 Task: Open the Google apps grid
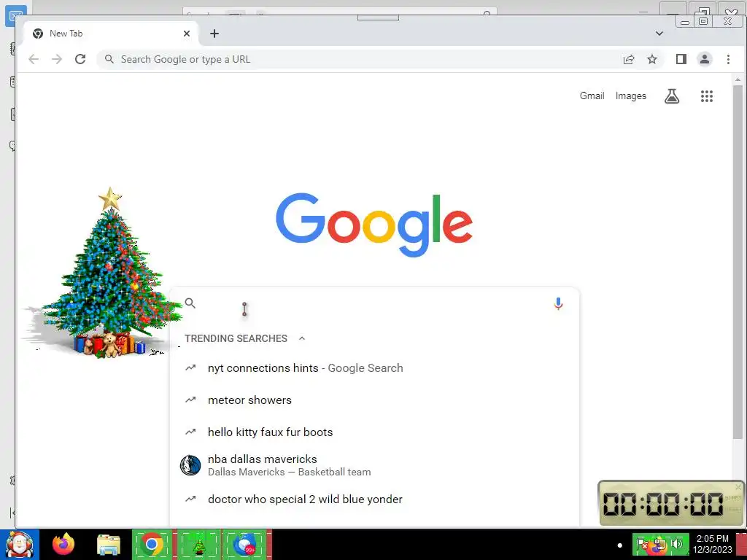(706, 96)
